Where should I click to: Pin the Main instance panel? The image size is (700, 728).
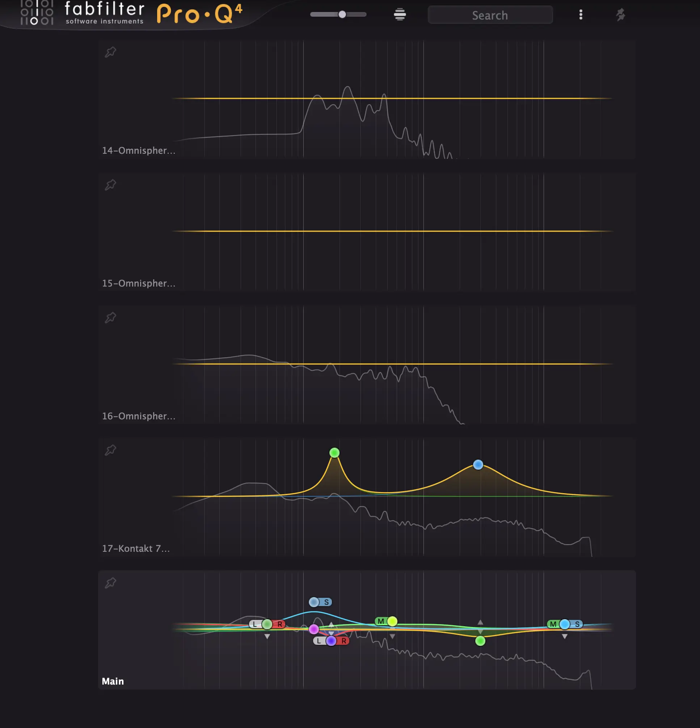[110, 583]
